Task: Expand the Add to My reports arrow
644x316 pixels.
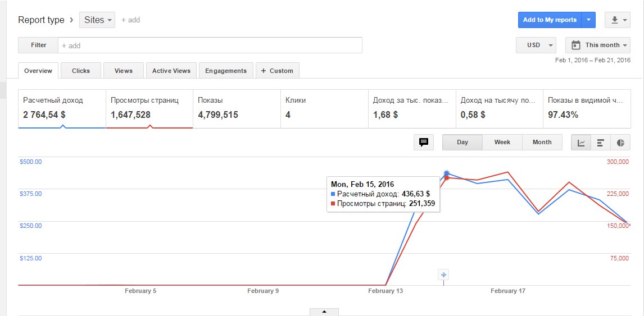Action: [588, 20]
